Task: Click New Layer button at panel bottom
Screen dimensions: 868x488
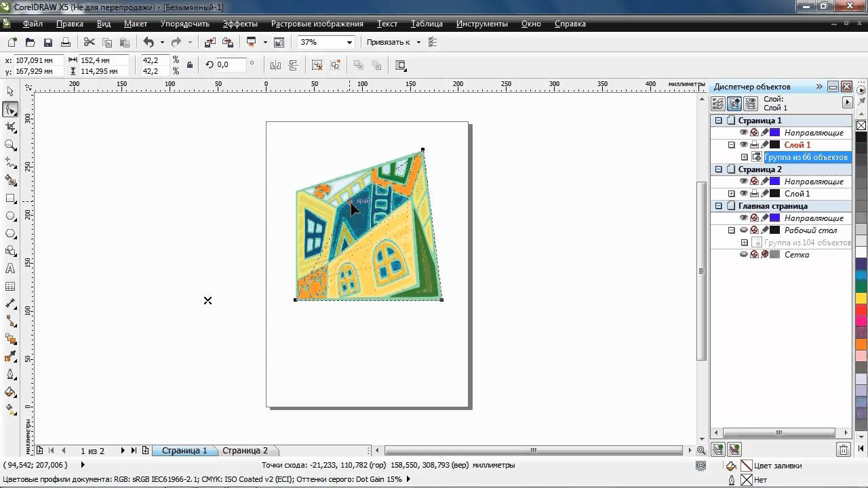Action: pos(718,449)
